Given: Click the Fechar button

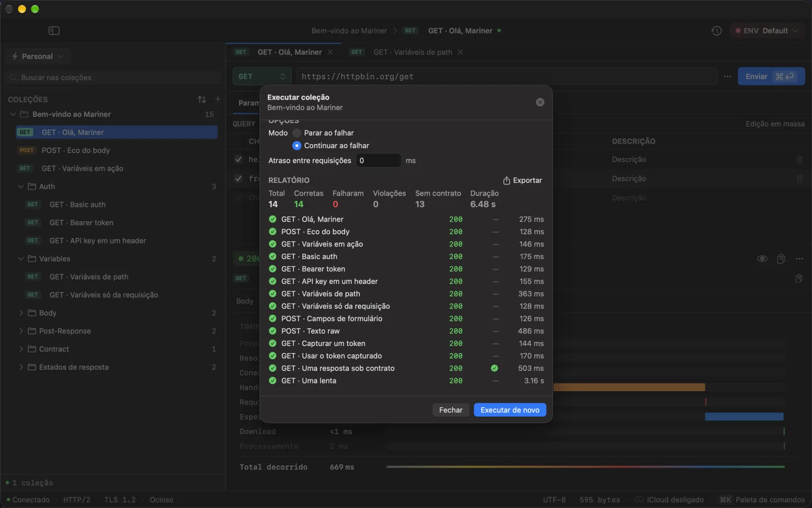Looking at the screenshot, I should (x=451, y=410).
